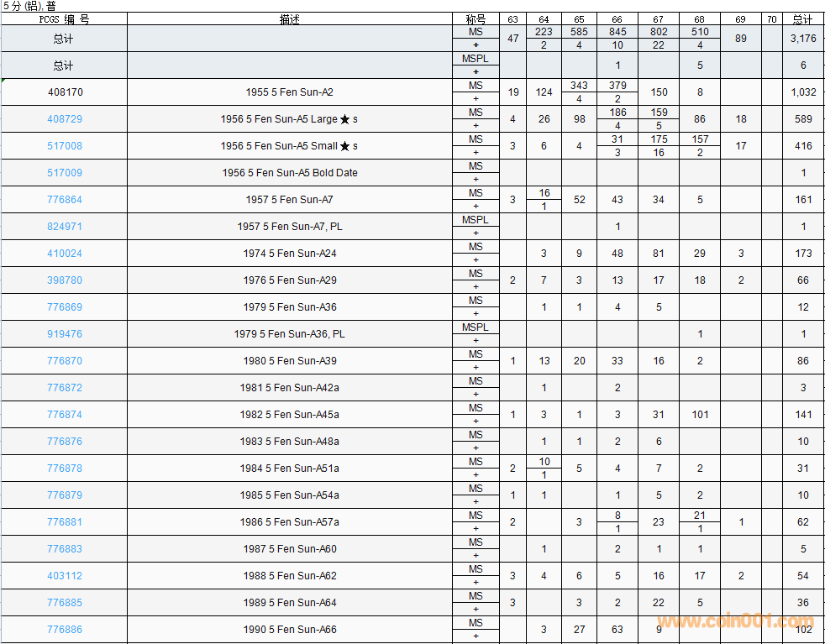
Task: Click PCGS number 776869
Action: pyautogui.click(x=65, y=307)
